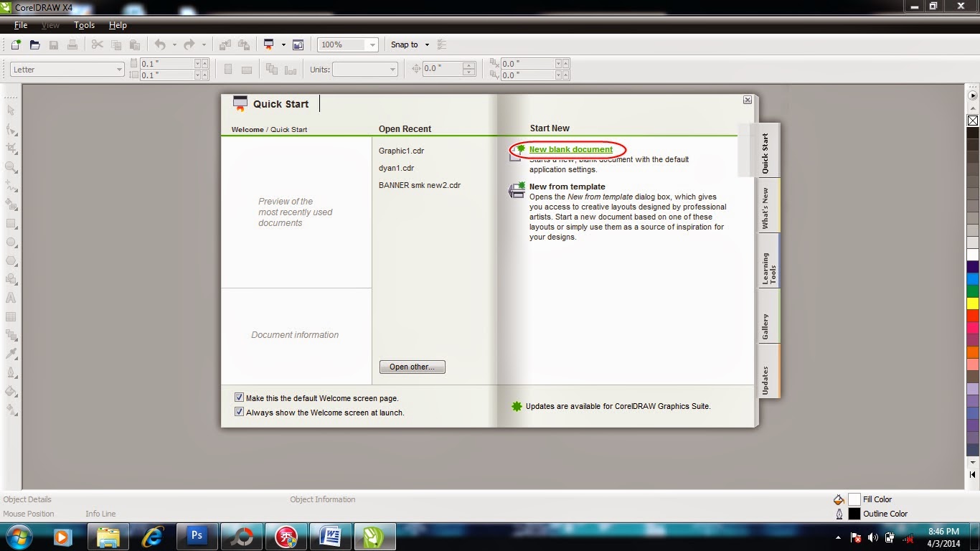Click the 'New blank document' link
This screenshot has width=980, height=551.
click(x=571, y=149)
